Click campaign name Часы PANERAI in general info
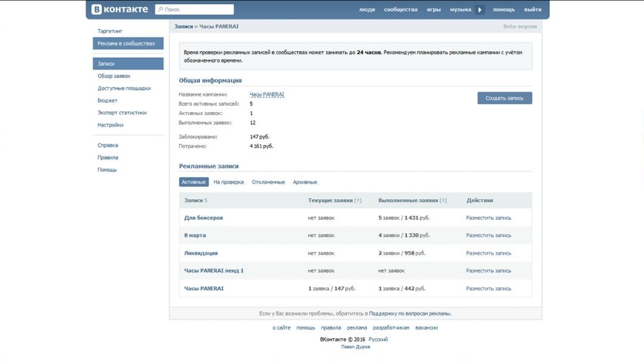 pos(267,94)
